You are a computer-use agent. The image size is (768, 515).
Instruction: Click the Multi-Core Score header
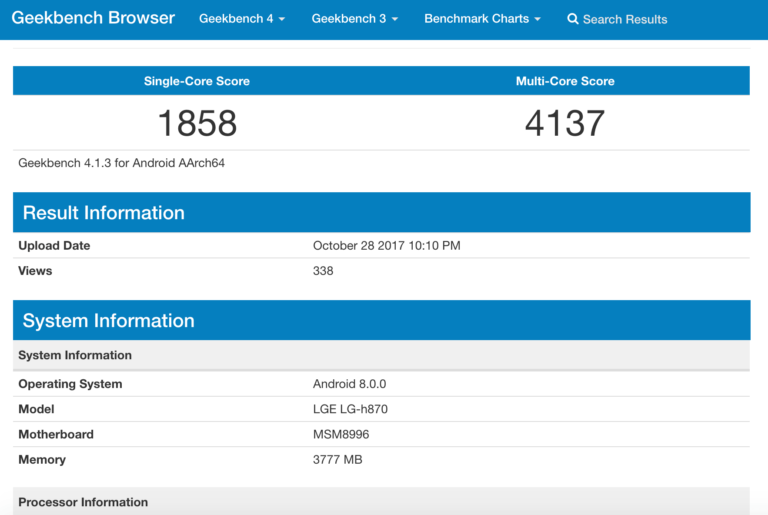565,81
